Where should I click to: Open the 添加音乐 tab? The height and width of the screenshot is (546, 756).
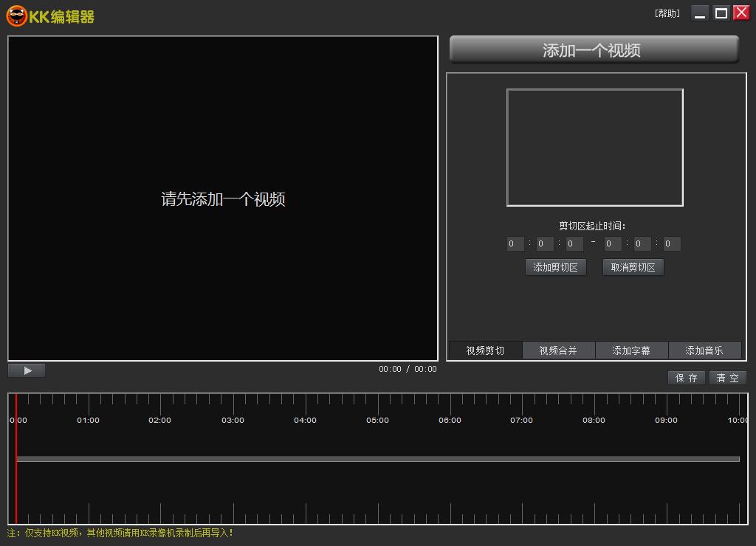coord(704,350)
